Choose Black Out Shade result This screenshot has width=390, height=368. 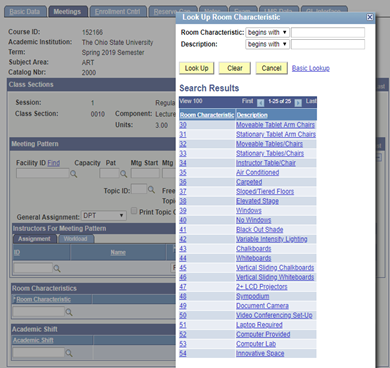coord(260,230)
